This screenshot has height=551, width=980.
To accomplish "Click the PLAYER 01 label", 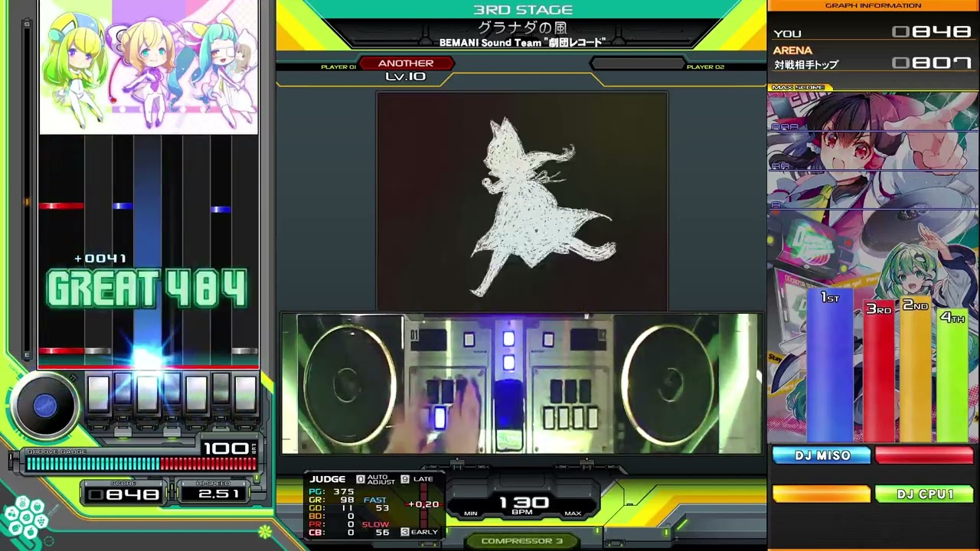I will pos(338,67).
